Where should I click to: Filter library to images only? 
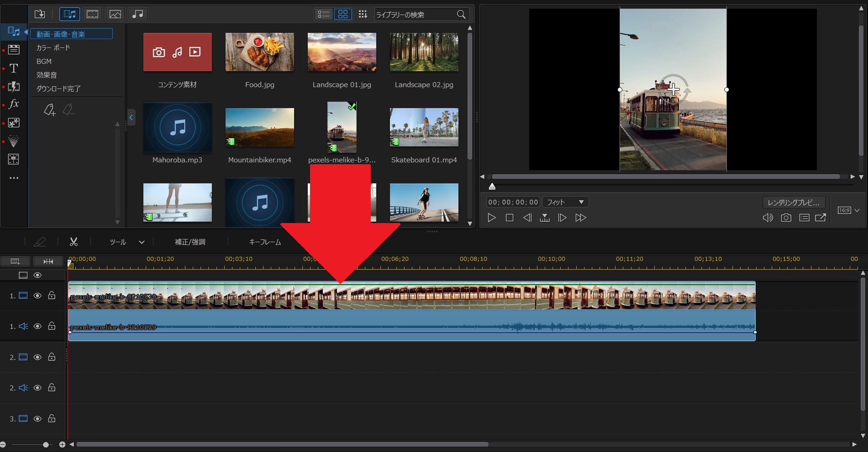tap(116, 14)
